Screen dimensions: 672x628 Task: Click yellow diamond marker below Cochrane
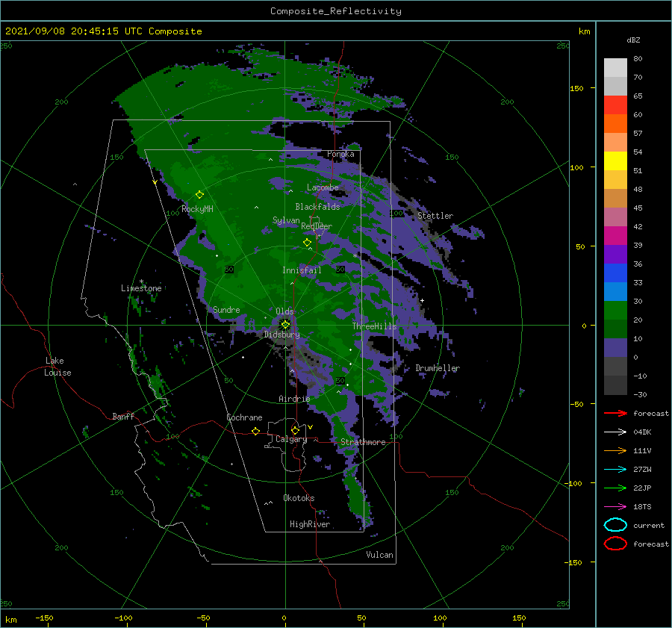click(x=256, y=432)
